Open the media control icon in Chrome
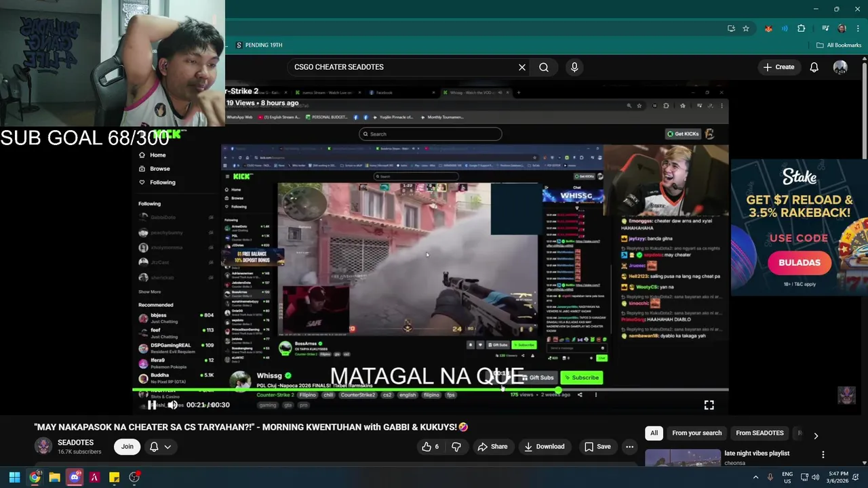The height and width of the screenshot is (488, 868). click(825, 28)
